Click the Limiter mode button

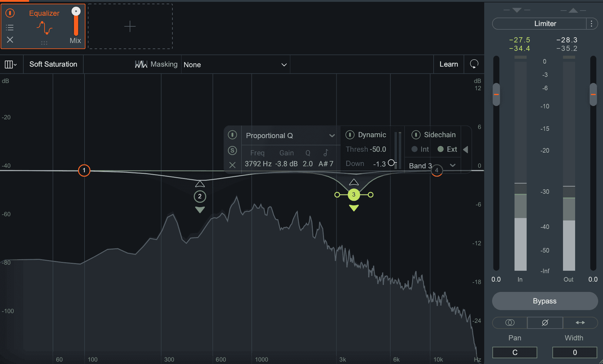[x=540, y=24]
